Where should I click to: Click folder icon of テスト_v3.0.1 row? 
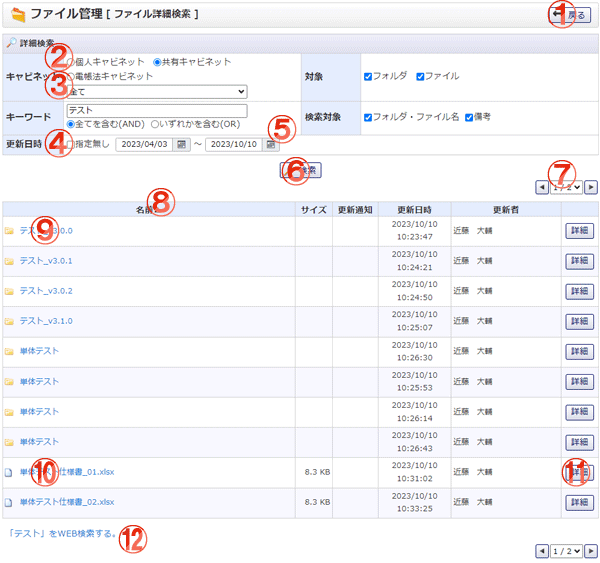tap(9, 261)
